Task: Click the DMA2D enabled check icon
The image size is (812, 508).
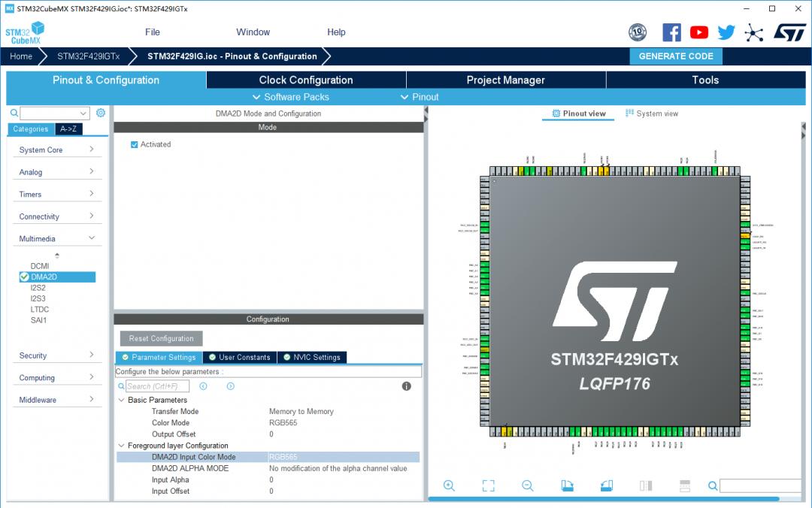Action: 24,277
